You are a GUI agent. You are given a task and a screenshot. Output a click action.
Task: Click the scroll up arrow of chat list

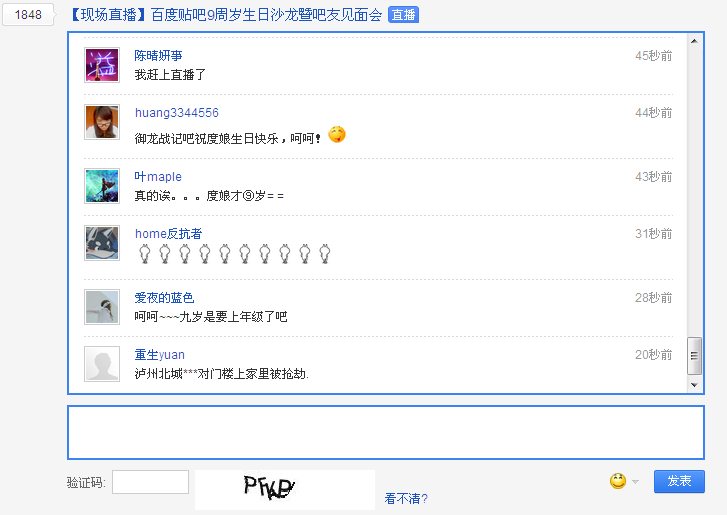click(x=694, y=41)
